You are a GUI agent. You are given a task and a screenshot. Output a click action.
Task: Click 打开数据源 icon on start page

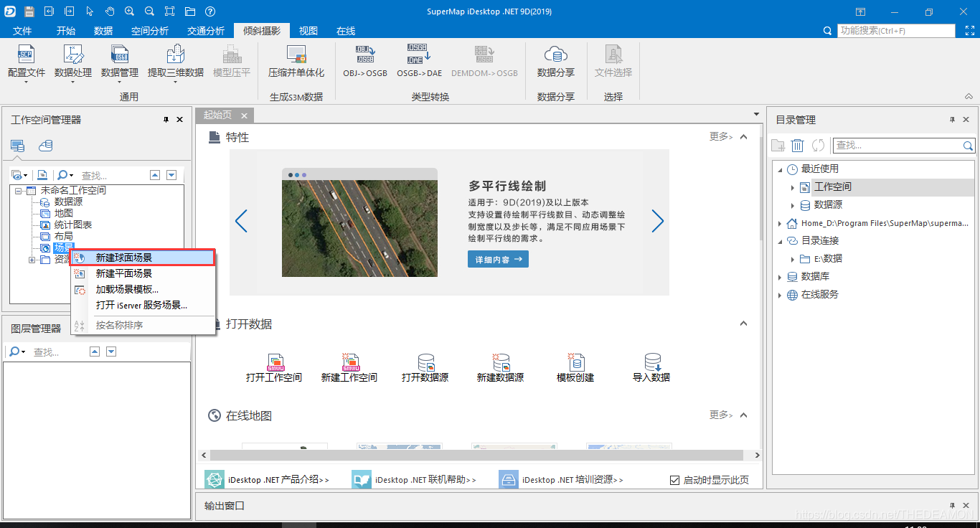tap(426, 362)
